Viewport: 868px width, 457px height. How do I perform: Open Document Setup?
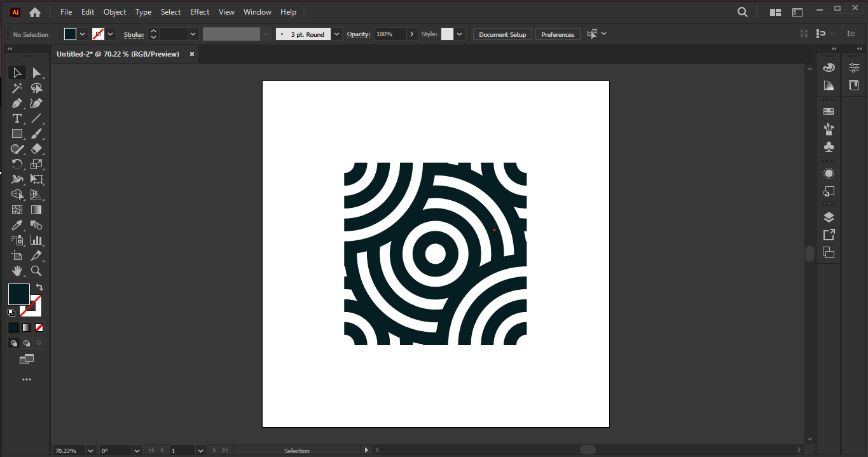(x=502, y=34)
